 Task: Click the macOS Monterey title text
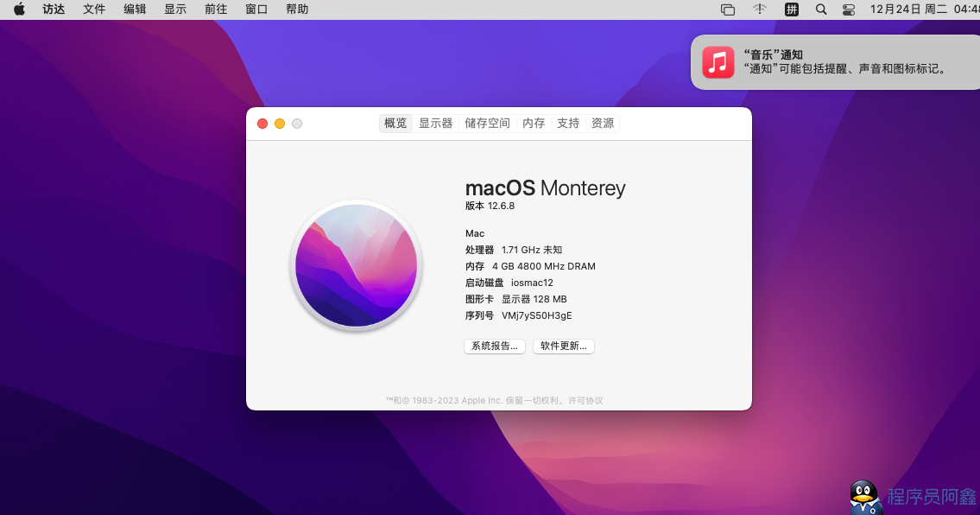pos(545,188)
